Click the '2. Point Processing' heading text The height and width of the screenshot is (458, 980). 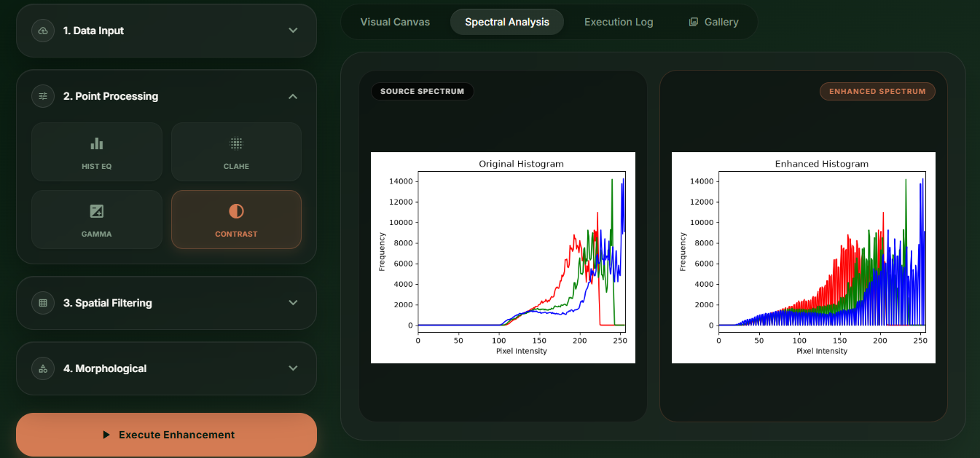[111, 96]
